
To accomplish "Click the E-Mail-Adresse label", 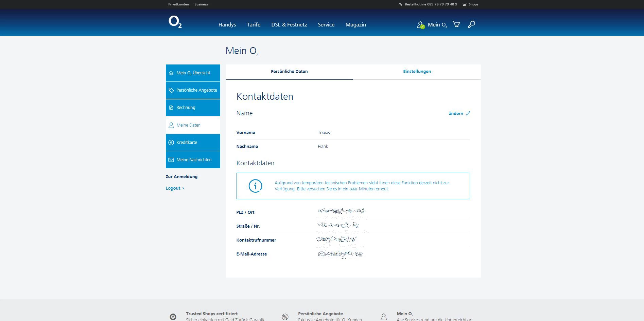I will [251, 254].
